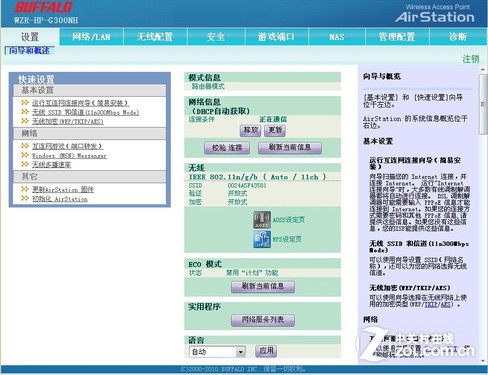Open the 初始化 AirStation link
The image size is (488, 375).
60,199
